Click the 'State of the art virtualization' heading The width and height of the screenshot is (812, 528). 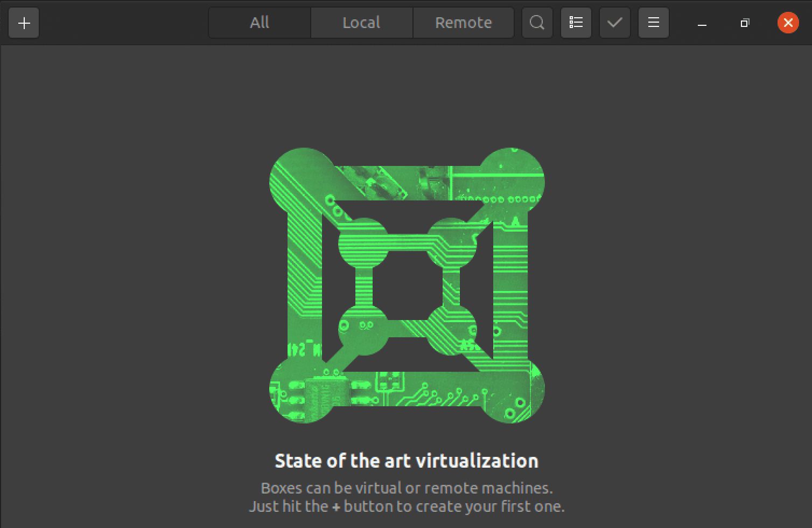pos(407,461)
